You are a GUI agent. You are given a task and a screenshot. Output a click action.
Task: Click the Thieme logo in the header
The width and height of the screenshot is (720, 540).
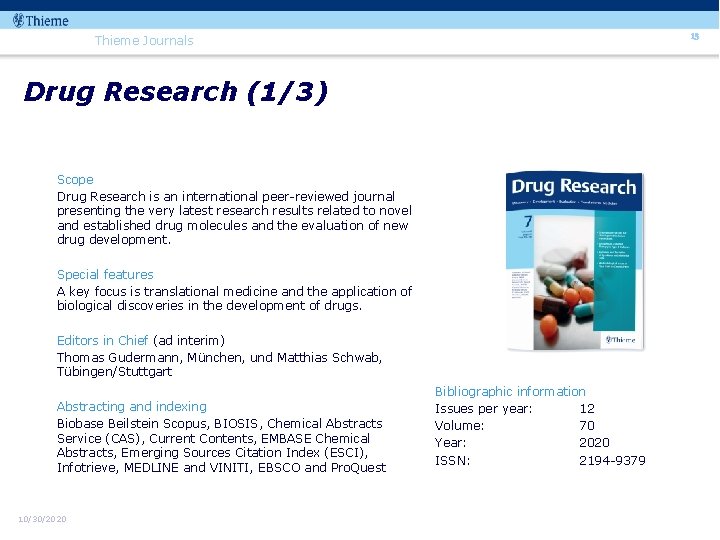point(41,21)
